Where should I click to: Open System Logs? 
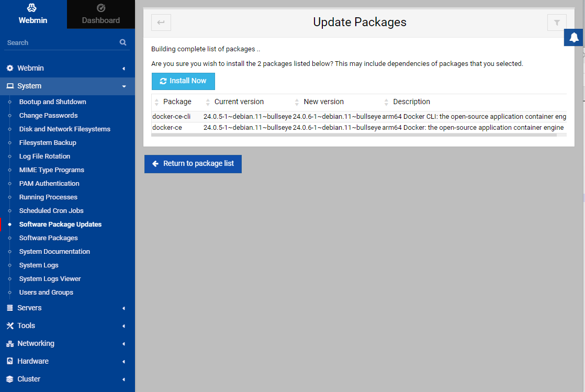click(39, 265)
